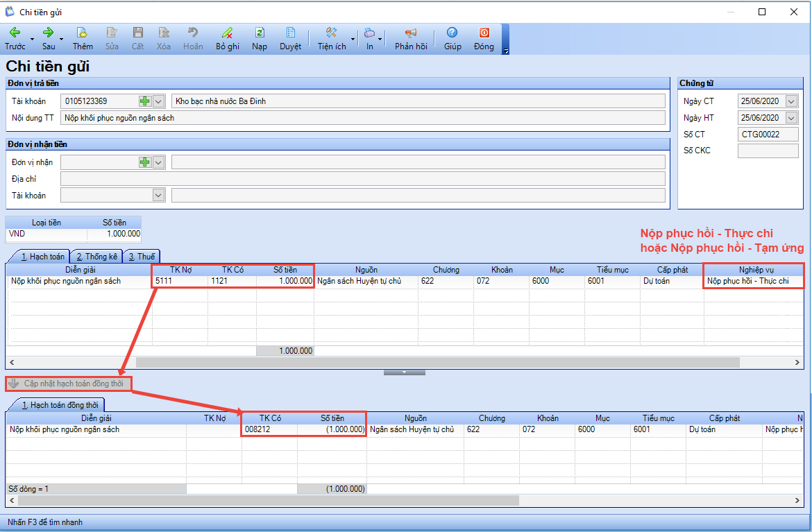Open Tiện ích utilities tool
812x532 pixels.
pyautogui.click(x=332, y=39)
